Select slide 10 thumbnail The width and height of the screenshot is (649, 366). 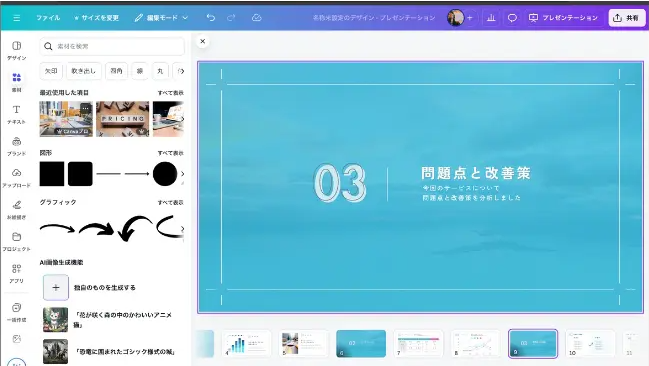point(590,344)
